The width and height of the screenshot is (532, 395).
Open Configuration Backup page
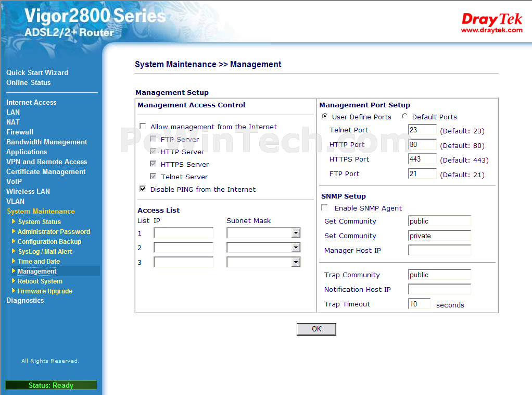coord(49,241)
